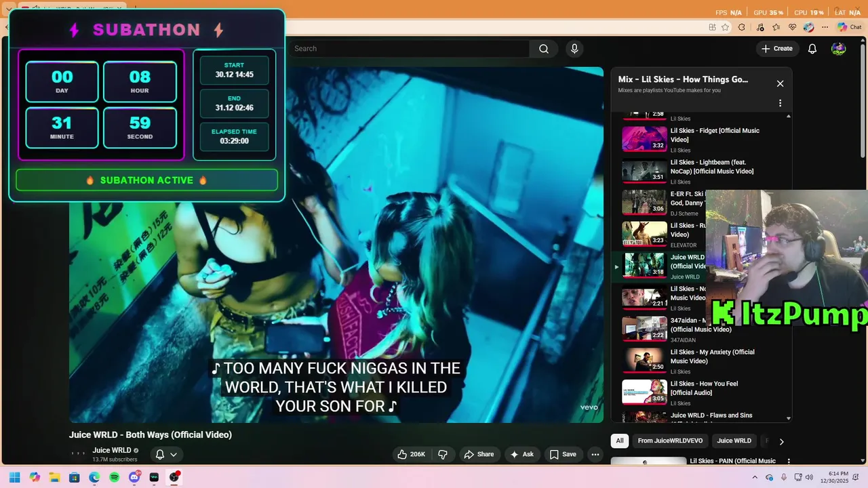Open Discord from the taskbar
The height and width of the screenshot is (488, 868).
tap(134, 477)
